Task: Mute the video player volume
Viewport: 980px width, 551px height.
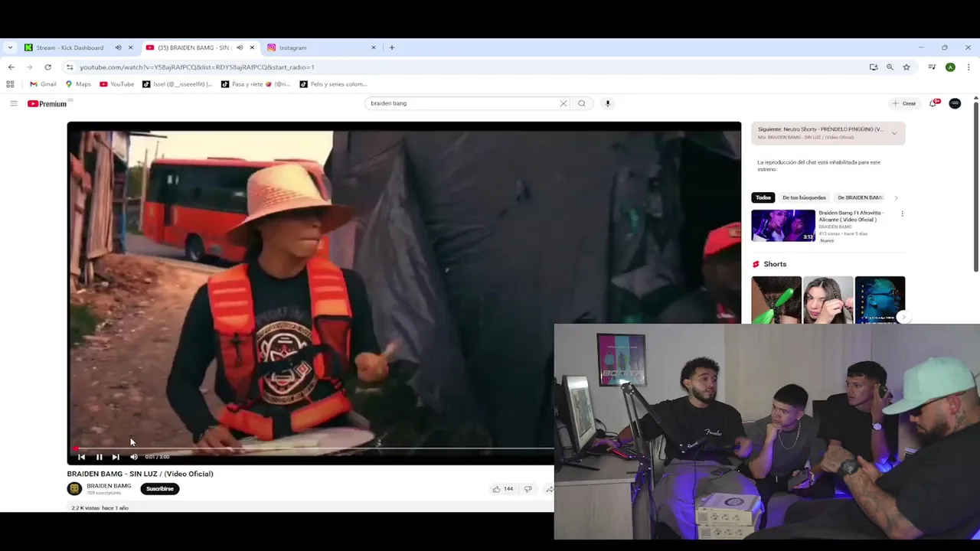Action: (134, 457)
